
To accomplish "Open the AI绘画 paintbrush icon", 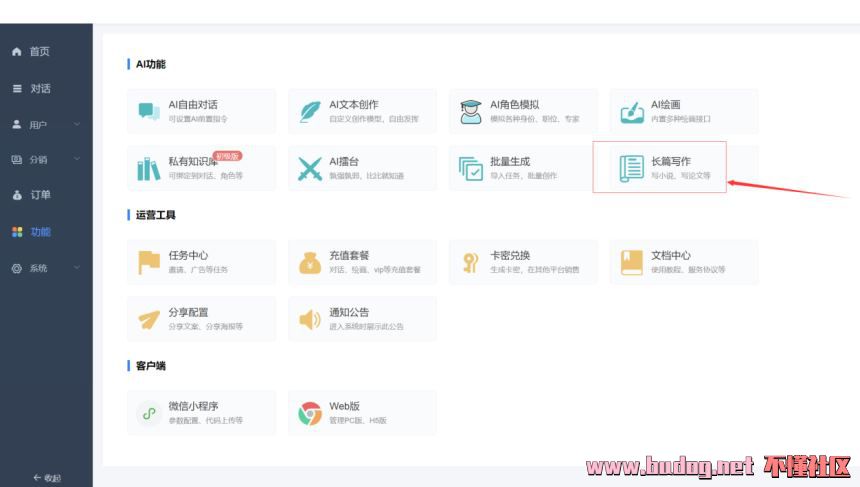I will pos(632,112).
